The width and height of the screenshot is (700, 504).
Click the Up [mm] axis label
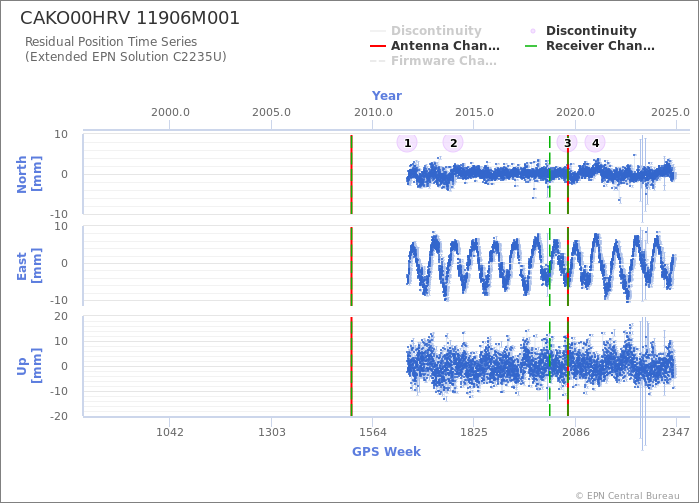(x=29, y=366)
